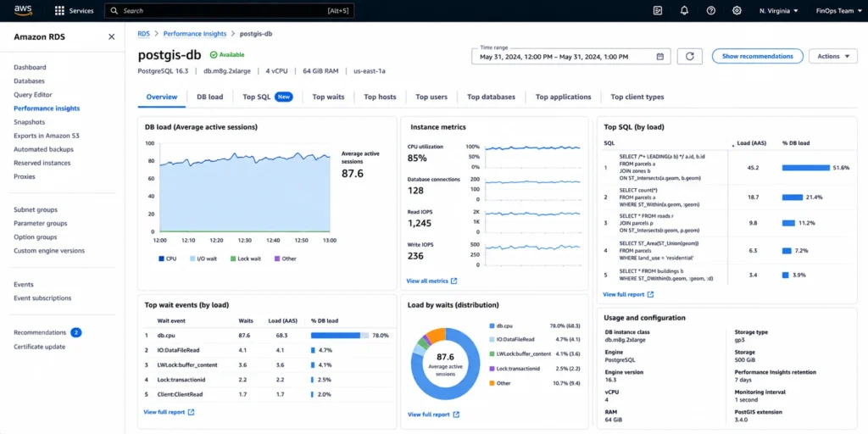The width and height of the screenshot is (868, 434).
Task: Open Event subscriptions in the sidebar
Action: 42,298
